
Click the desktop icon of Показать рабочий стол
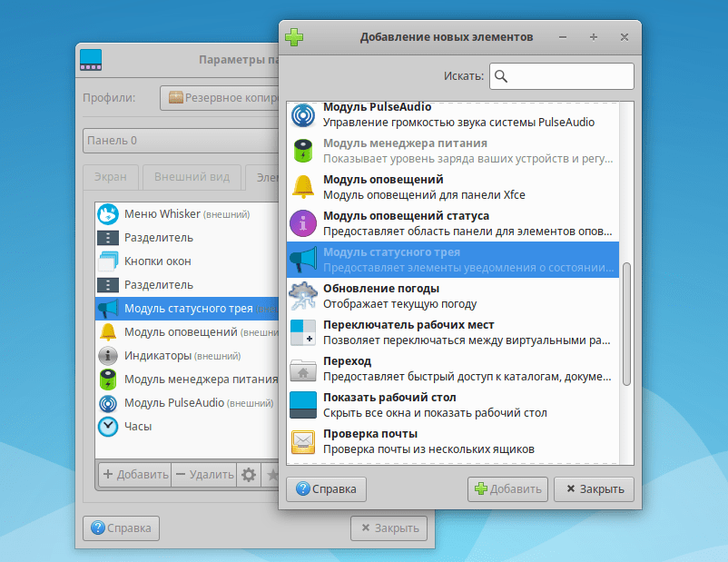[302, 405]
